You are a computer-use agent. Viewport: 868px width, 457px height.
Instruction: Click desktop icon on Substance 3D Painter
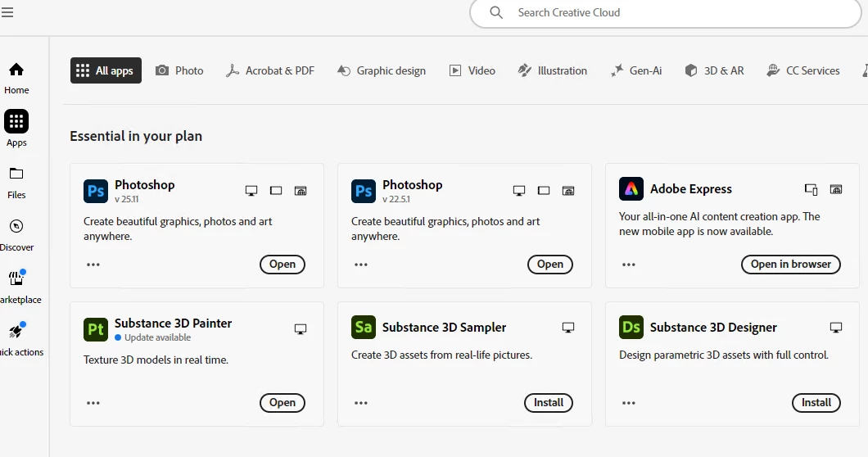(x=300, y=329)
